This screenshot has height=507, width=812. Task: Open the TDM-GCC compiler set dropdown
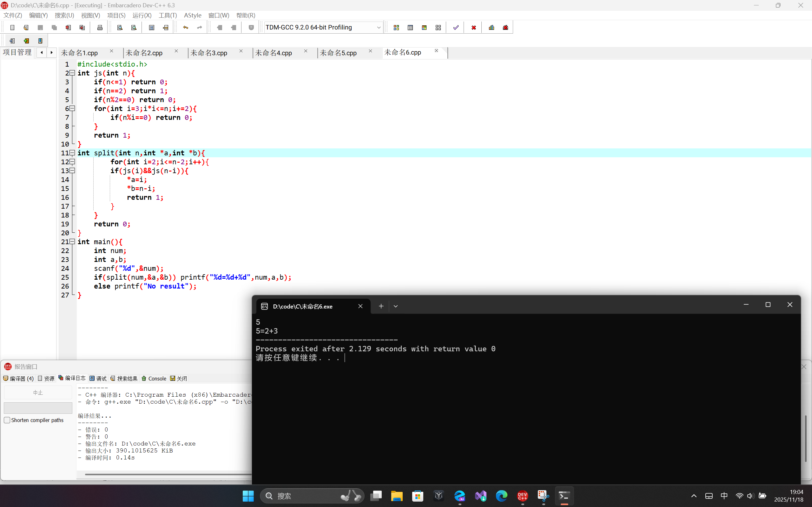coord(379,28)
